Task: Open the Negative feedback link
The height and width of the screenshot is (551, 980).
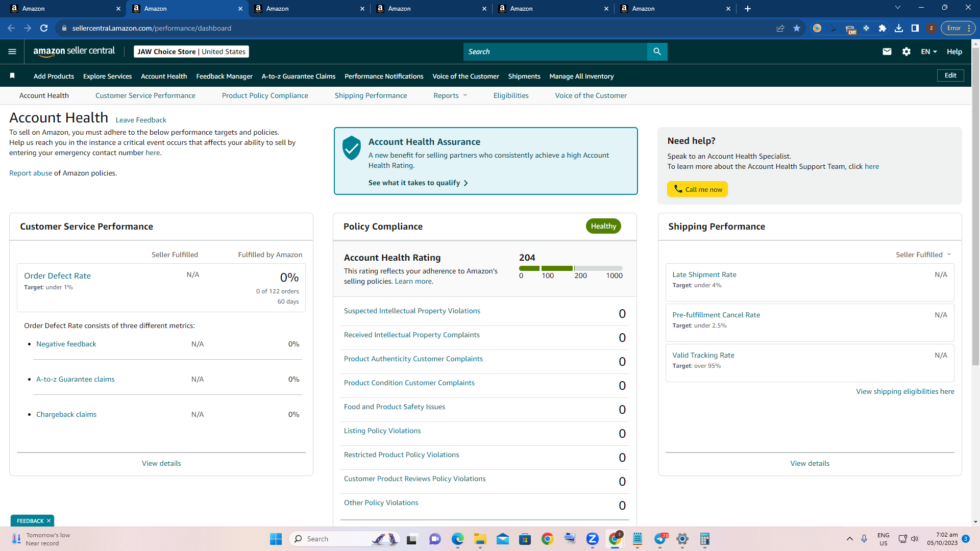Action: tap(66, 344)
